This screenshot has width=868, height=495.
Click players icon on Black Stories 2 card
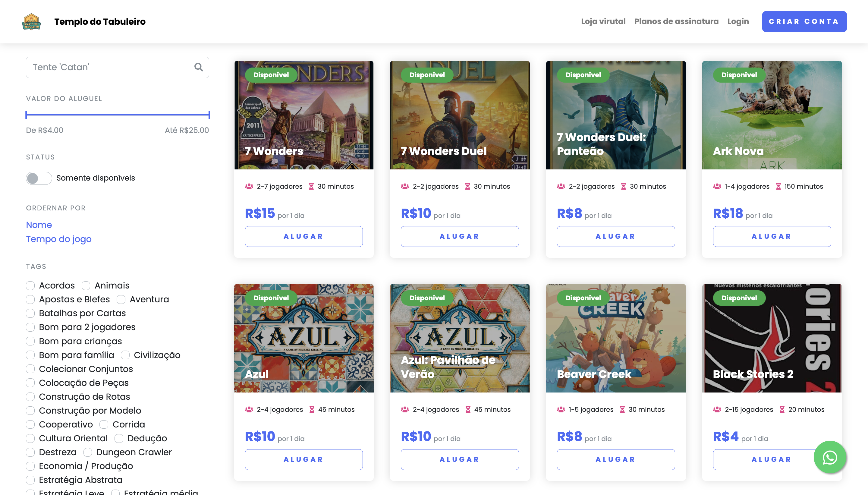717,409
